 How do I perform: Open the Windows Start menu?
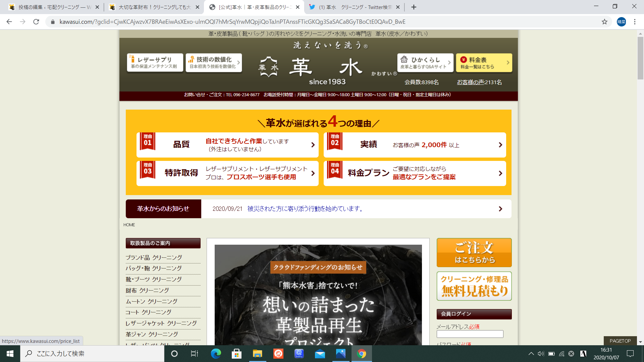tap(10, 354)
